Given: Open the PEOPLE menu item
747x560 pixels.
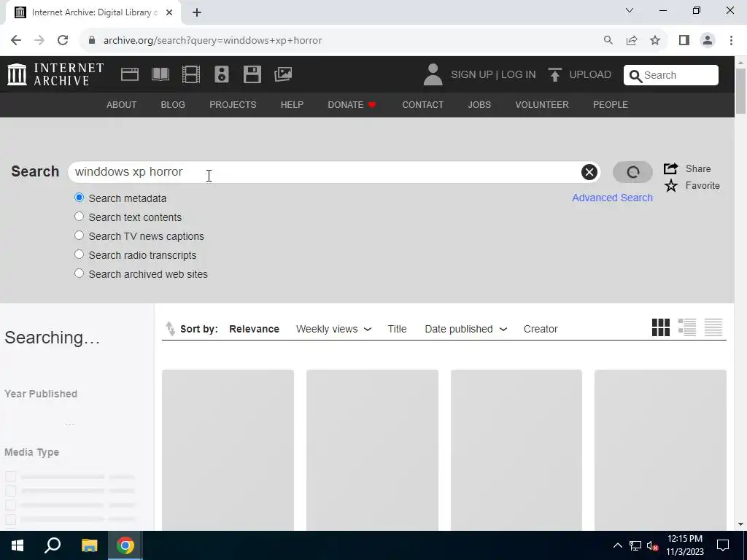Looking at the screenshot, I should (x=611, y=105).
